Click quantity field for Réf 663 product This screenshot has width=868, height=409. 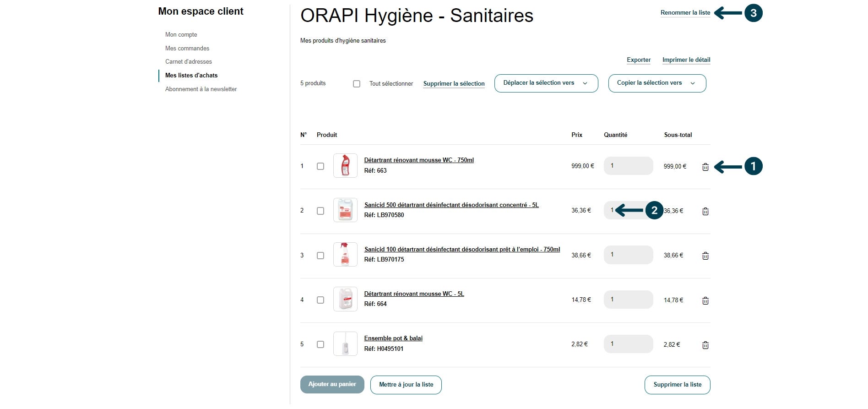(629, 166)
